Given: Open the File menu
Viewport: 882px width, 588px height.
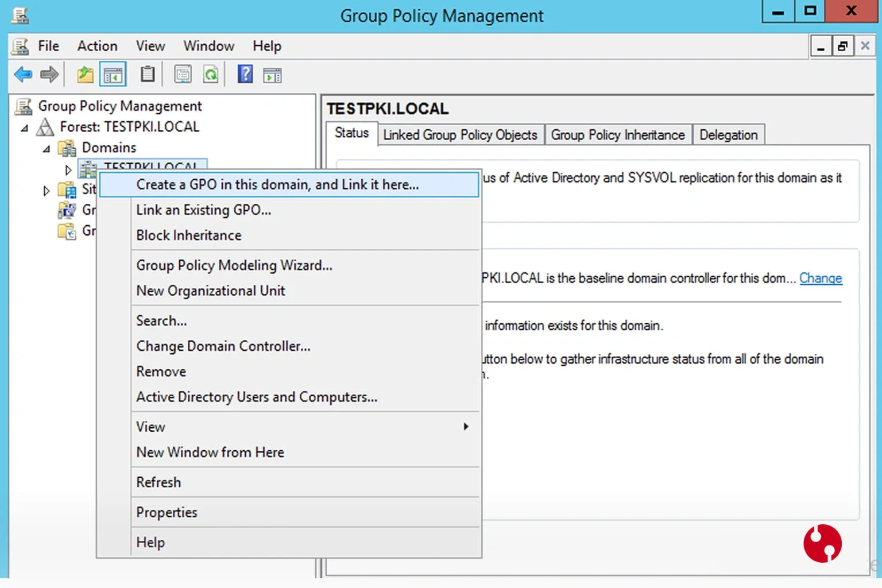Looking at the screenshot, I should pos(48,46).
